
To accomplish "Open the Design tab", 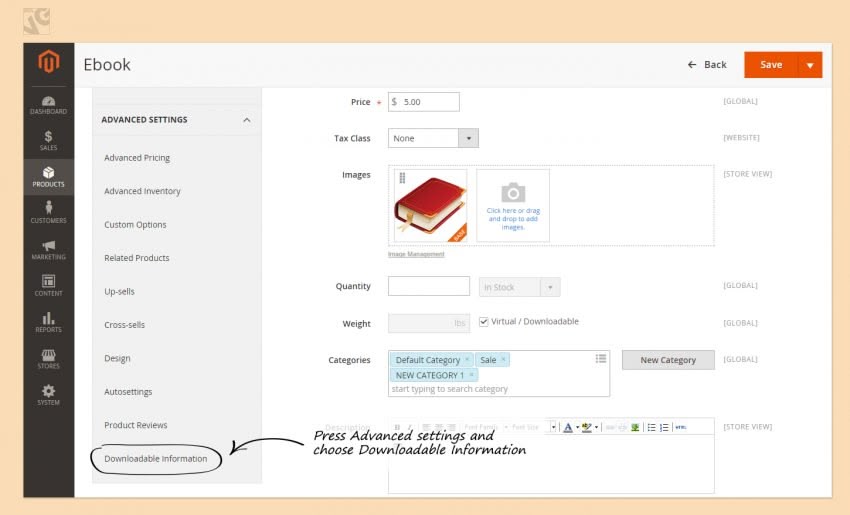I will pyautogui.click(x=117, y=358).
